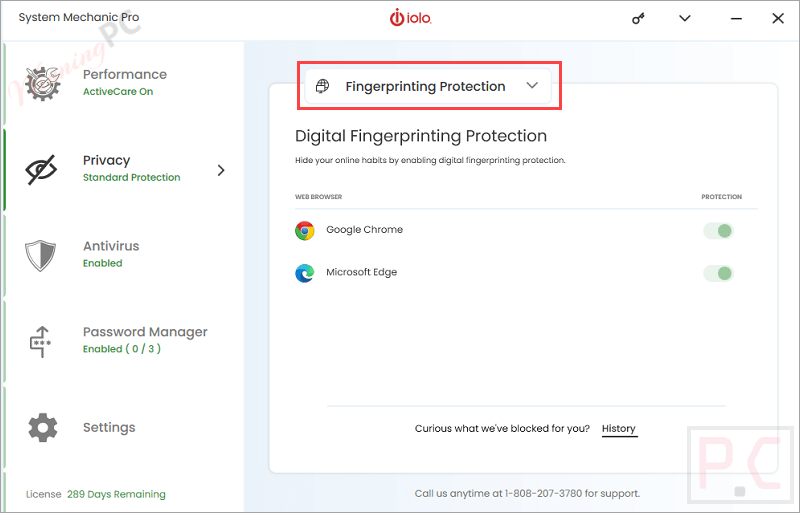This screenshot has width=800, height=513.
Task: Click the 289 Days Remaining license text
Action: click(x=116, y=494)
